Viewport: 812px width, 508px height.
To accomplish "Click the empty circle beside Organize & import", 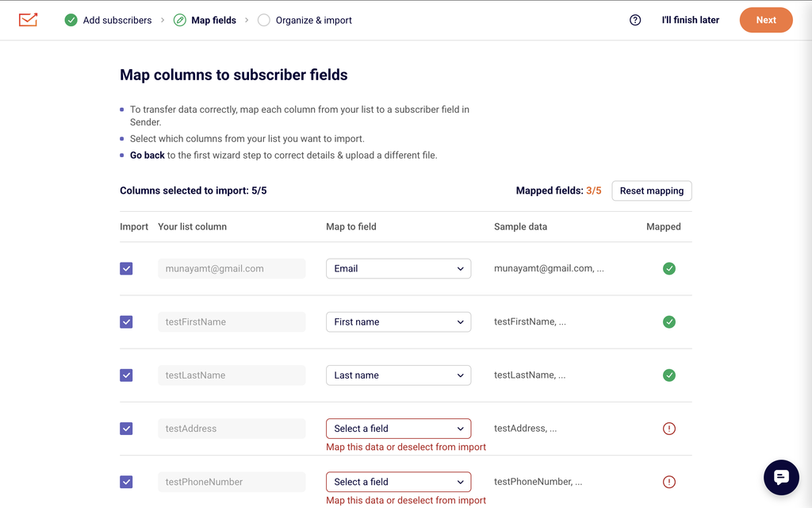I will (263, 20).
